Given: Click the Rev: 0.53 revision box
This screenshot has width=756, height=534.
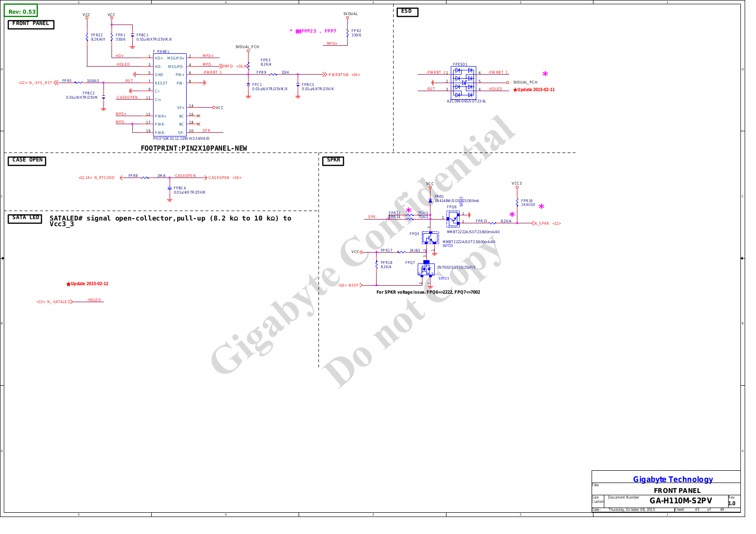Looking at the screenshot, I should [21, 11].
